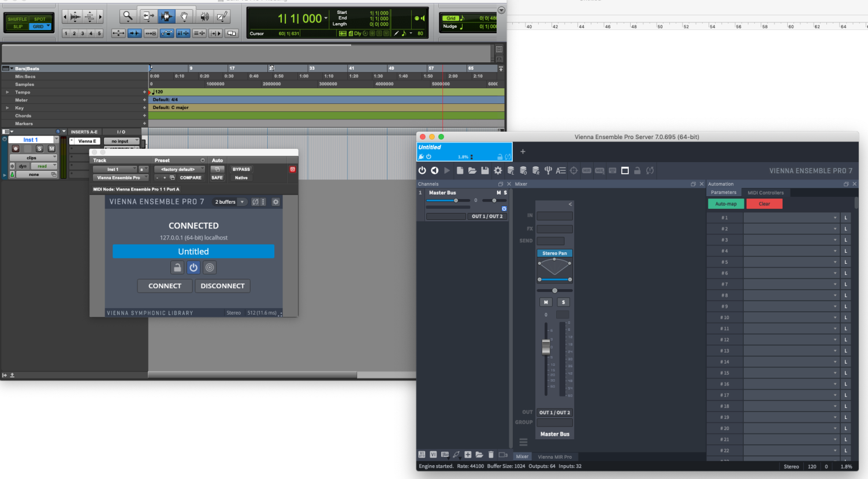This screenshot has height=479, width=868.
Task: Switch to Parameters tab in Automation
Action: pyautogui.click(x=724, y=193)
